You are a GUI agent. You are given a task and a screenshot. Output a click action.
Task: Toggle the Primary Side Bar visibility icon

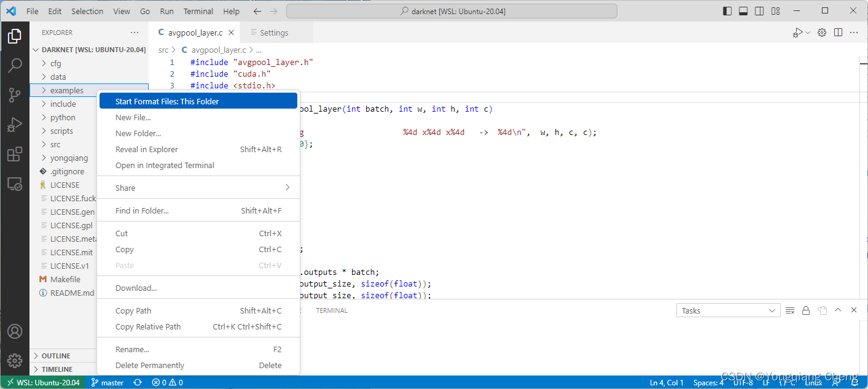pos(727,10)
